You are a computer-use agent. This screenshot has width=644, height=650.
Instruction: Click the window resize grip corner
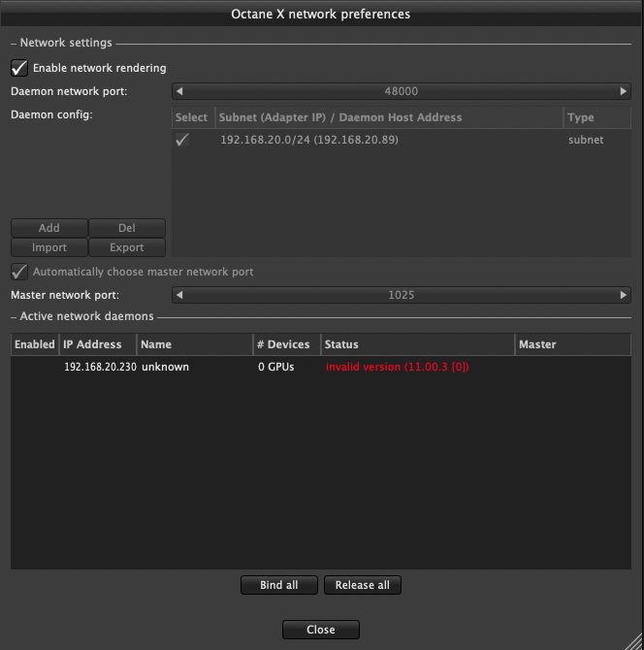[633, 641]
